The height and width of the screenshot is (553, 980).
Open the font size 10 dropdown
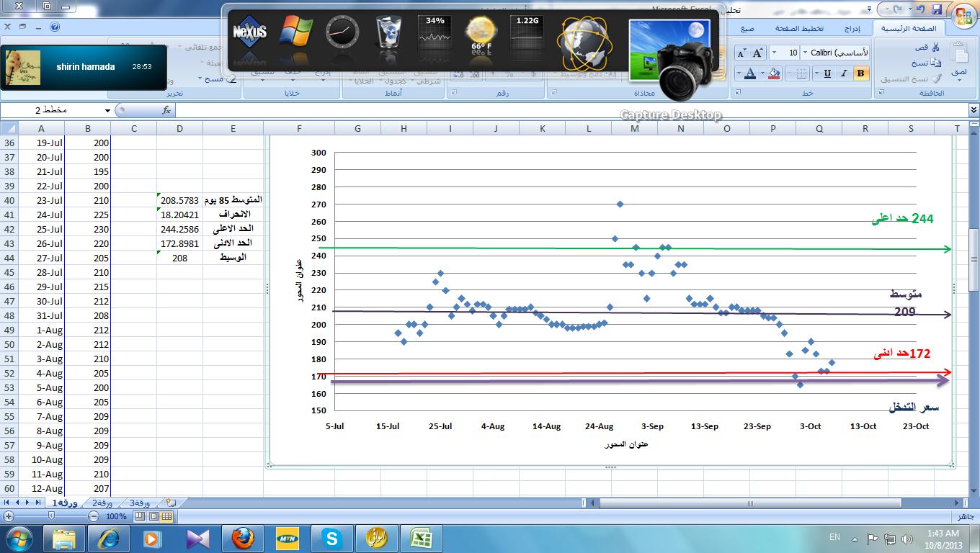pos(775,53)
